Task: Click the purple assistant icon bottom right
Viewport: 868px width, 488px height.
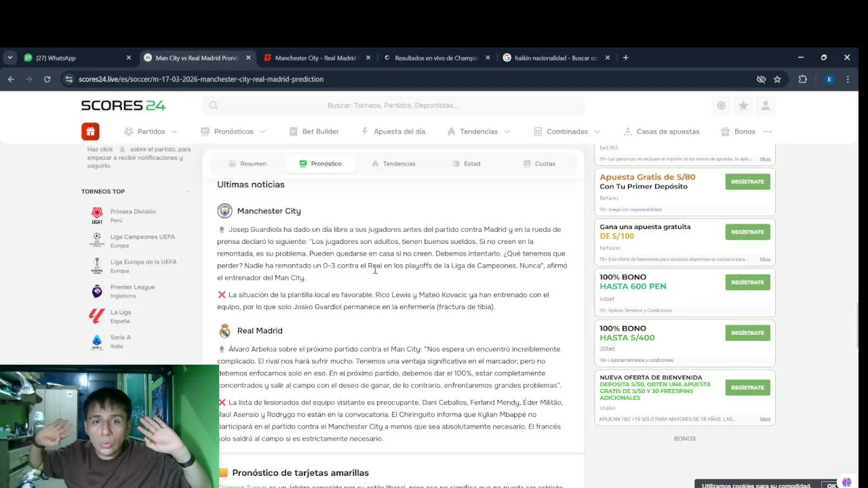Action: 847,482
